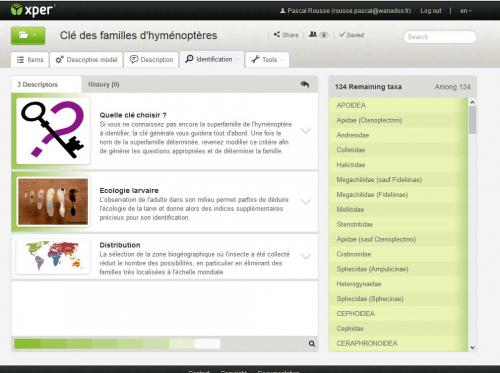Click the Saved checkmark status
Screen dimensions: 500x373
tap(351, 35)
